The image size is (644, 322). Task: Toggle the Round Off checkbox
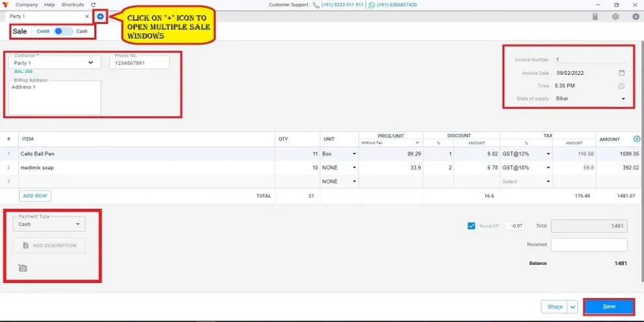[471, 226]
